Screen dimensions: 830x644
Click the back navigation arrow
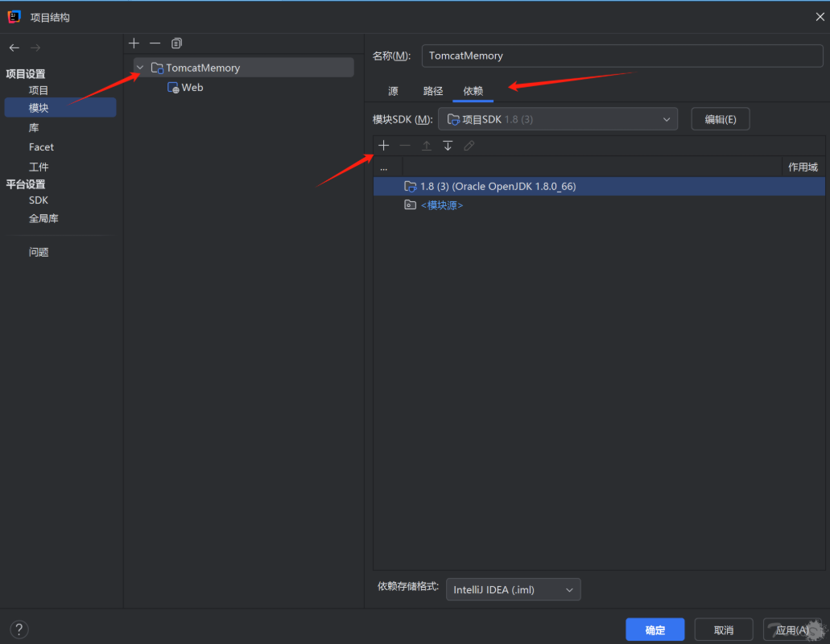coord(14,47)
